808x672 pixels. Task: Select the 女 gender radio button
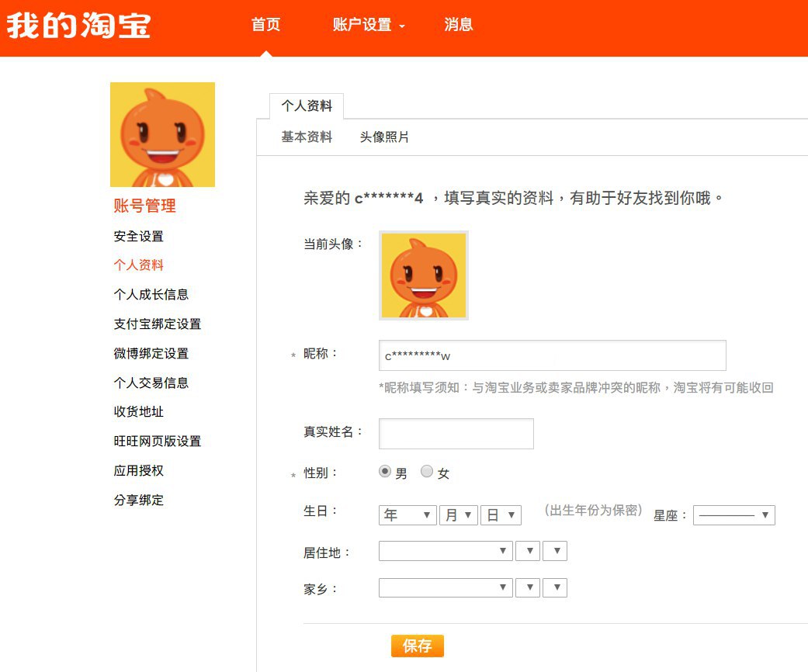click(427, 472)
